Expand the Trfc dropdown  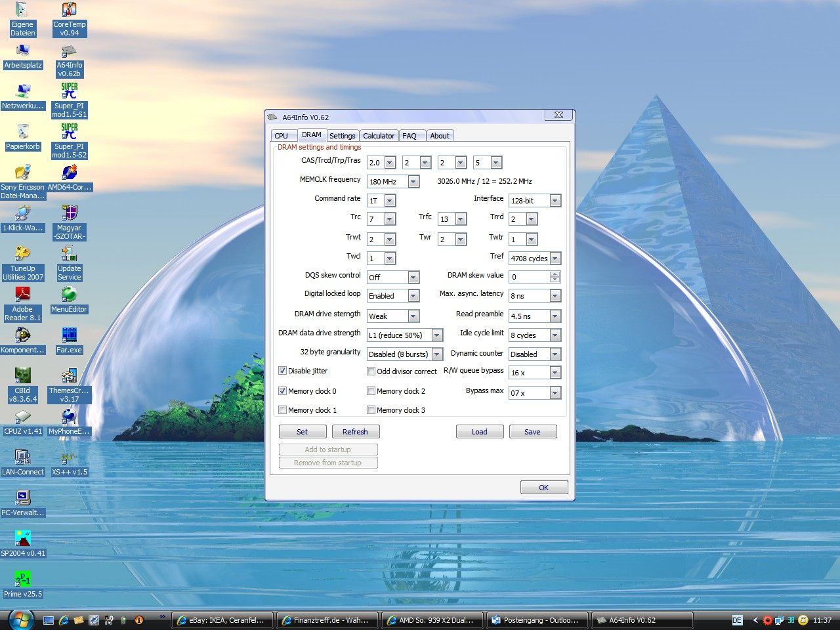461,220
